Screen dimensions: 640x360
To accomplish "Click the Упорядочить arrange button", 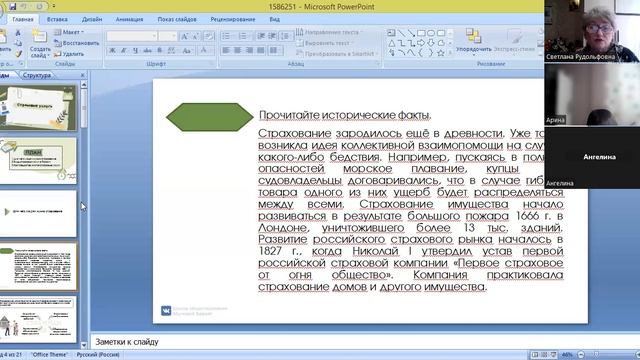I will pos(473,41).
